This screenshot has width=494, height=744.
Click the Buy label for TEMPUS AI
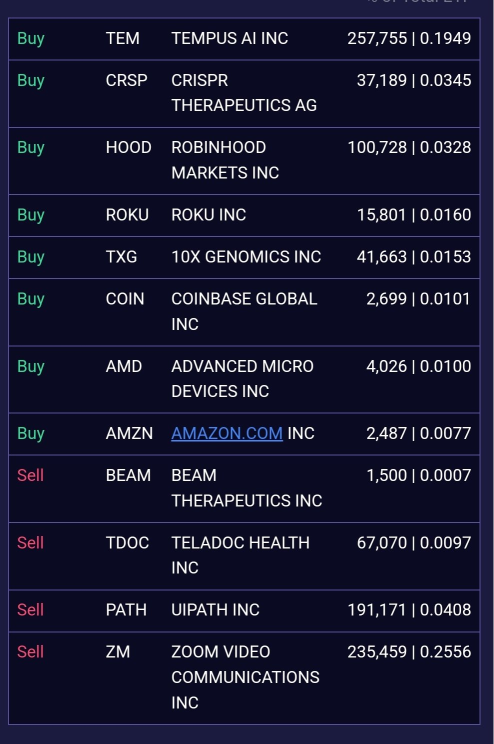pyautogui.click(x=31, y=38)
